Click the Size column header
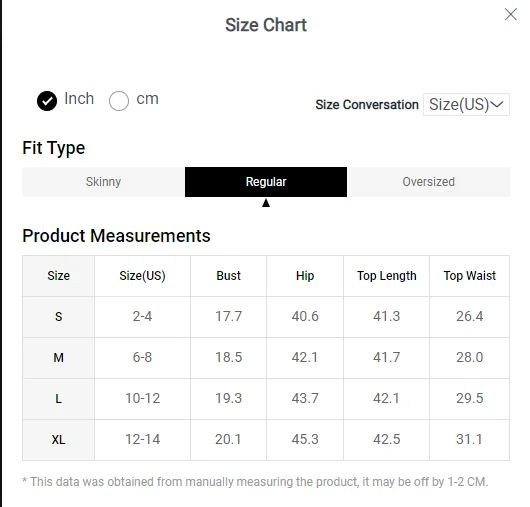 [58, 276]
